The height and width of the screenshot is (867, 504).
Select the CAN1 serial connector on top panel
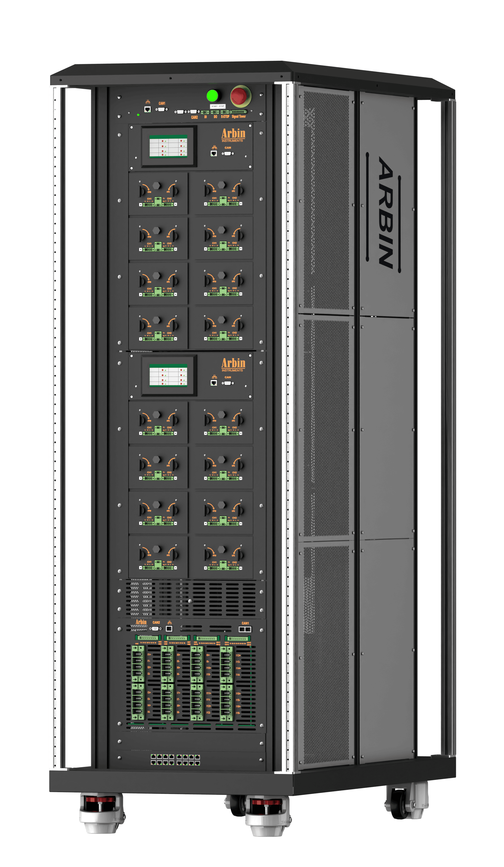click(161, 109)
